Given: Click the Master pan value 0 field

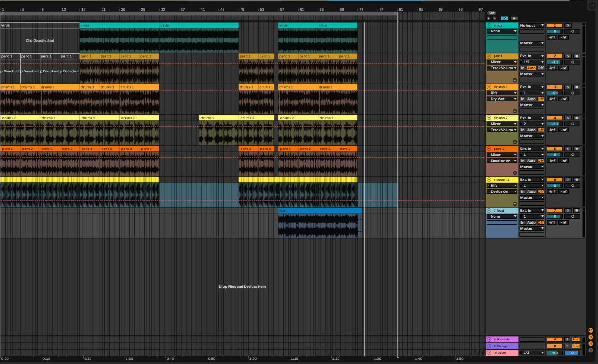Looking at the screenshot, I should 572,352.
